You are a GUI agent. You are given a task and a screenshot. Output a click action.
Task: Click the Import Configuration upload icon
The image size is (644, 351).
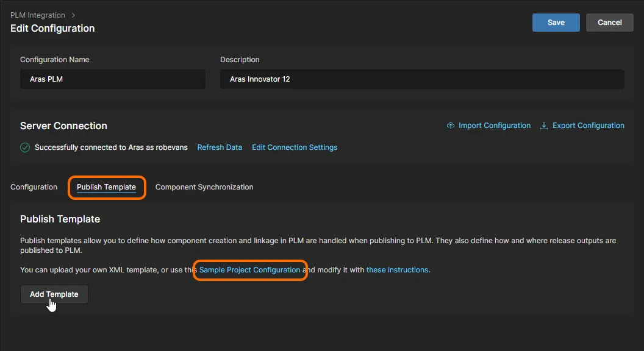click(x=451, y=126)
